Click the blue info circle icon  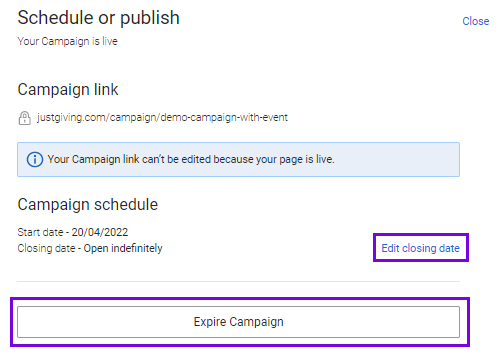click(x=35, y=159)
